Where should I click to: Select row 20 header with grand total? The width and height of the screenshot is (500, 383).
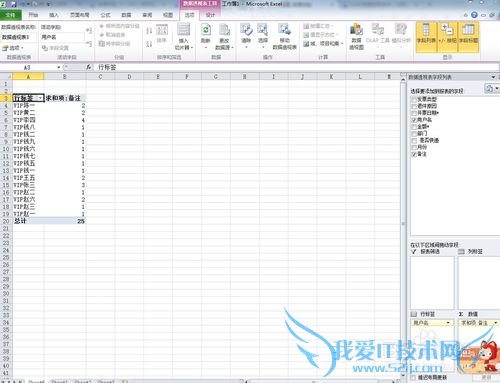[x=6, y=221]
